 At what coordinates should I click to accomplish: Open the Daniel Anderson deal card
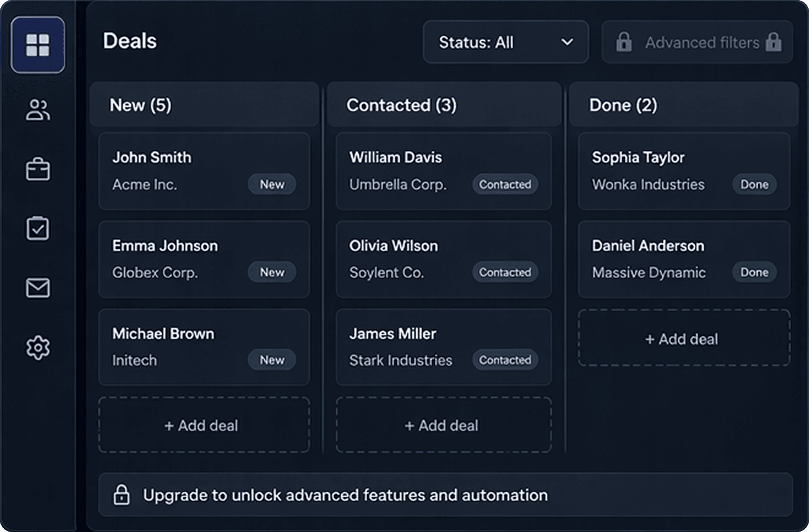coord(684,259)
